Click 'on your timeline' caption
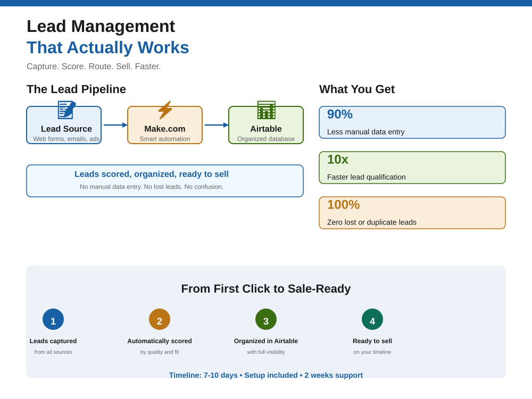The height and width of the screenshot is (399, 532). (x=372, y=352)
